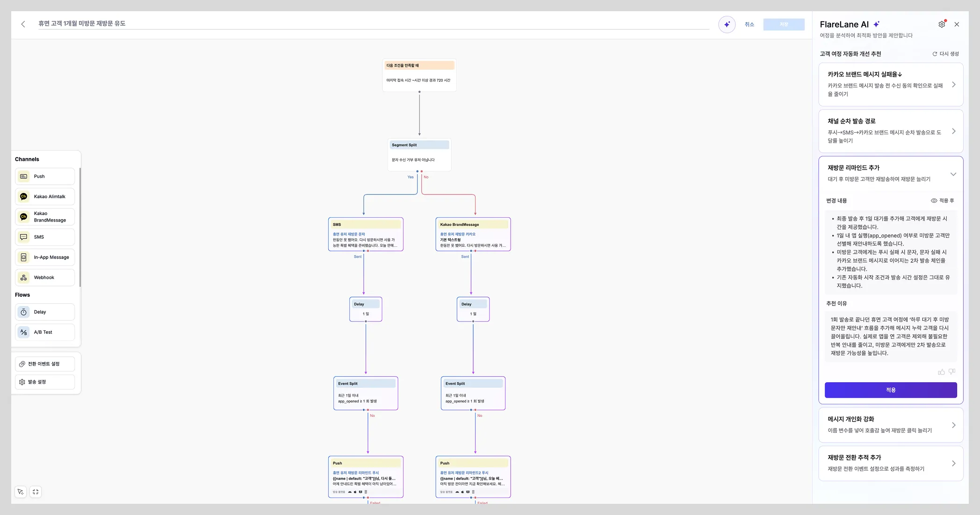Screen dimensions: 980x515
Task: Open 발송 설정
Action: click(x=45, y=382)
